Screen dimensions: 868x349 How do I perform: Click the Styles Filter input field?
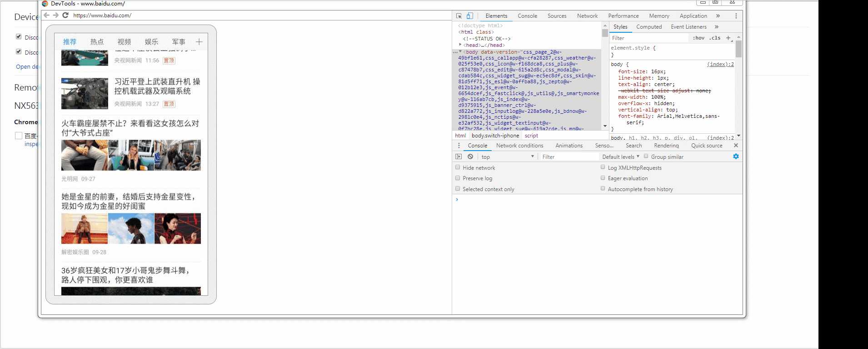649,38
